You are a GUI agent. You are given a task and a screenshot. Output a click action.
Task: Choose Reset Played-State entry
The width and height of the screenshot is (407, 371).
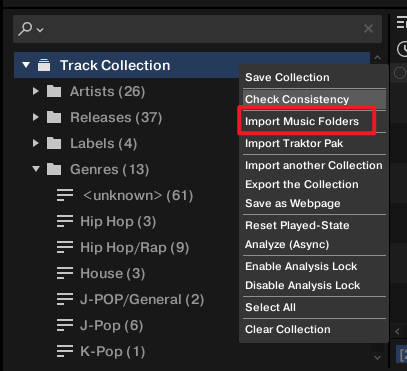[314, 225]
